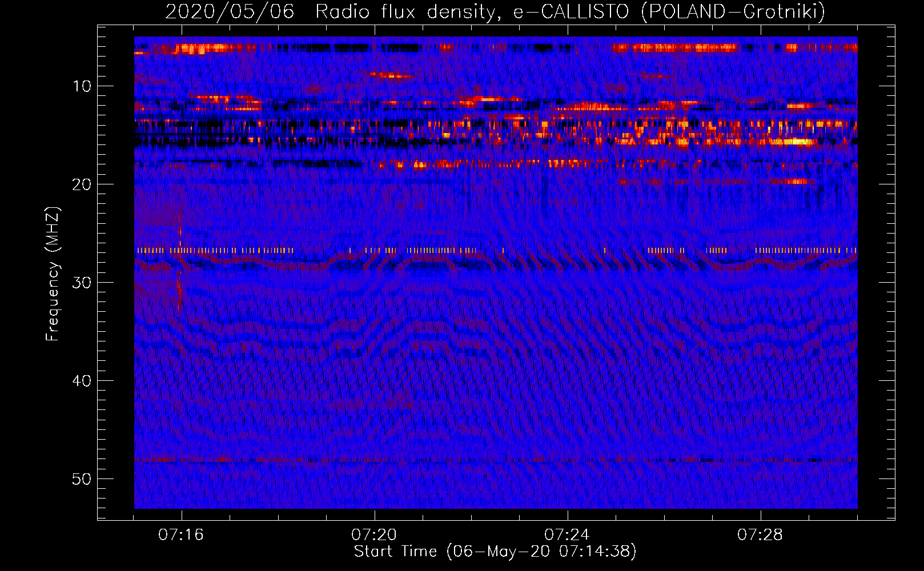Click the 07:16 time tick label
Screen dimensions: 924x571
tap(181, 534)
